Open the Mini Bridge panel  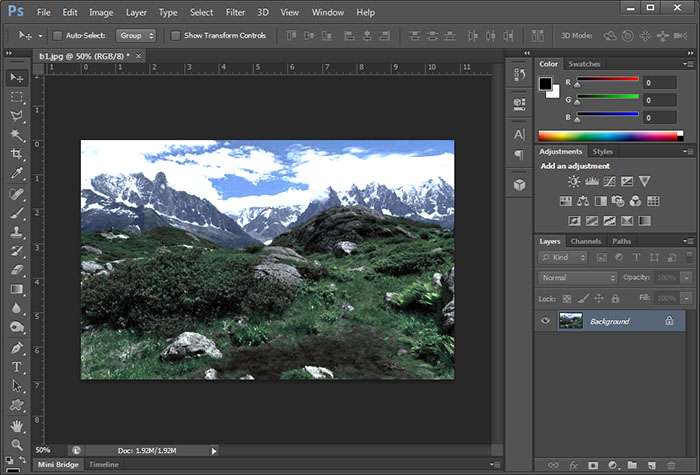(58, 465)
